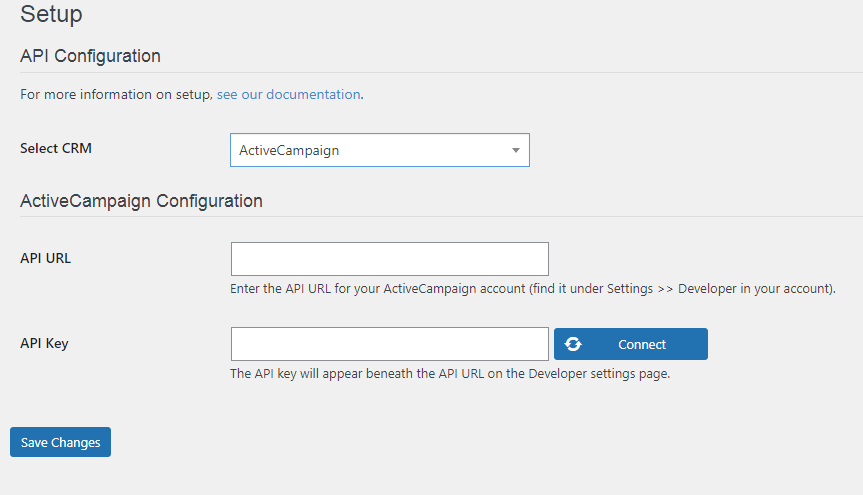Click the refresh icon on the Connect button

(573, 344)
